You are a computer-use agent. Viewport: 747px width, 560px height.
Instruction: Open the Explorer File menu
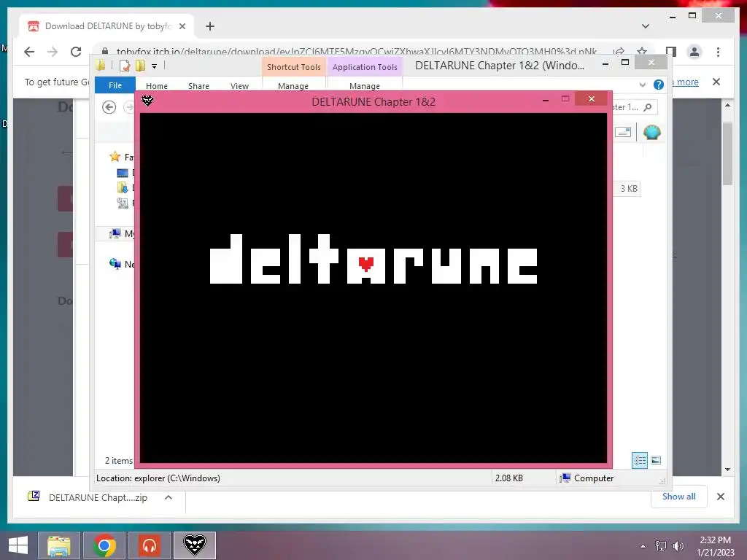point(115,85)
